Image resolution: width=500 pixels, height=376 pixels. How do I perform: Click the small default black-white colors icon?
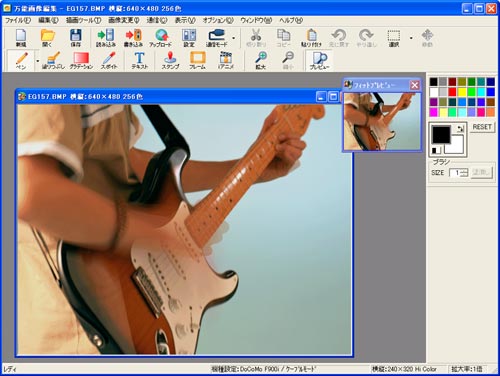click(436, 150)
